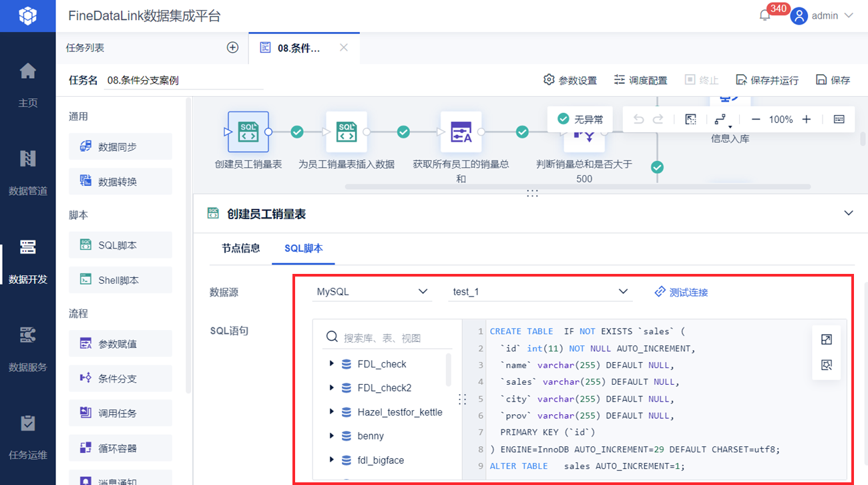Open the MySQL data source type dropdown
868x485 pixels.
point(373,292)
